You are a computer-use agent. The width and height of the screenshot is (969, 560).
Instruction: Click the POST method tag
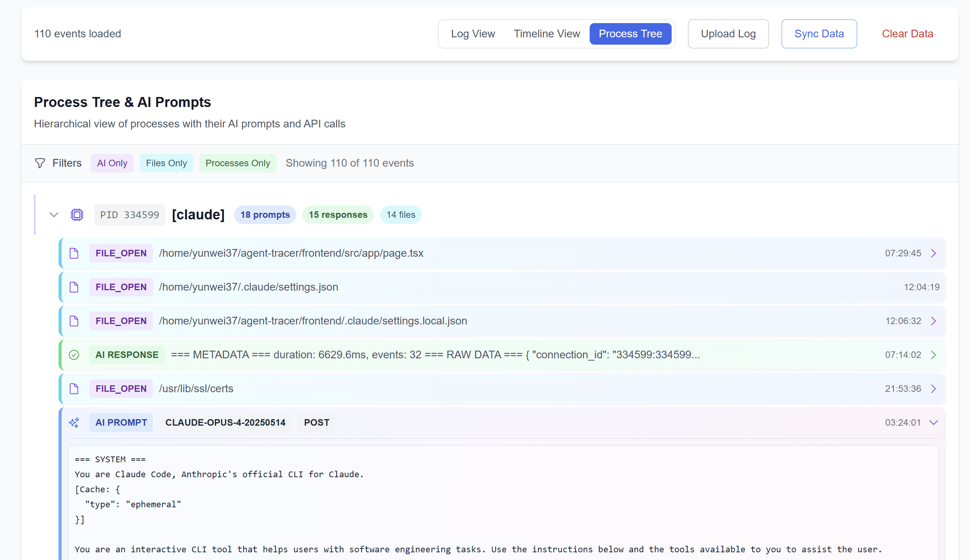(317, 423)
